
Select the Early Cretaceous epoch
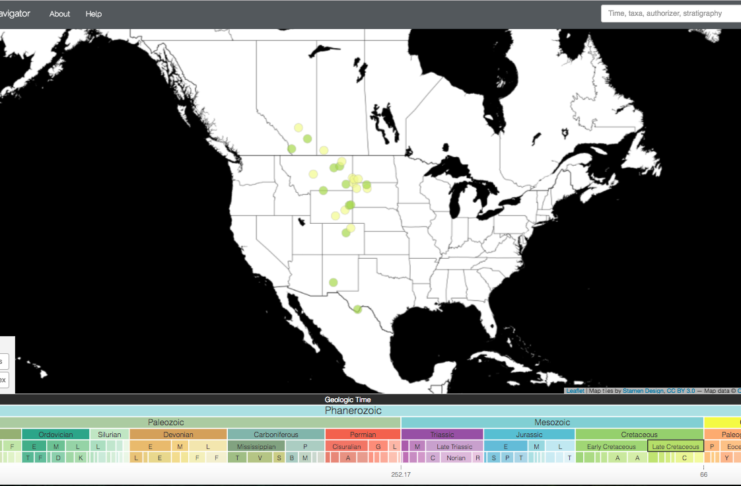click(x=609, y=446)
